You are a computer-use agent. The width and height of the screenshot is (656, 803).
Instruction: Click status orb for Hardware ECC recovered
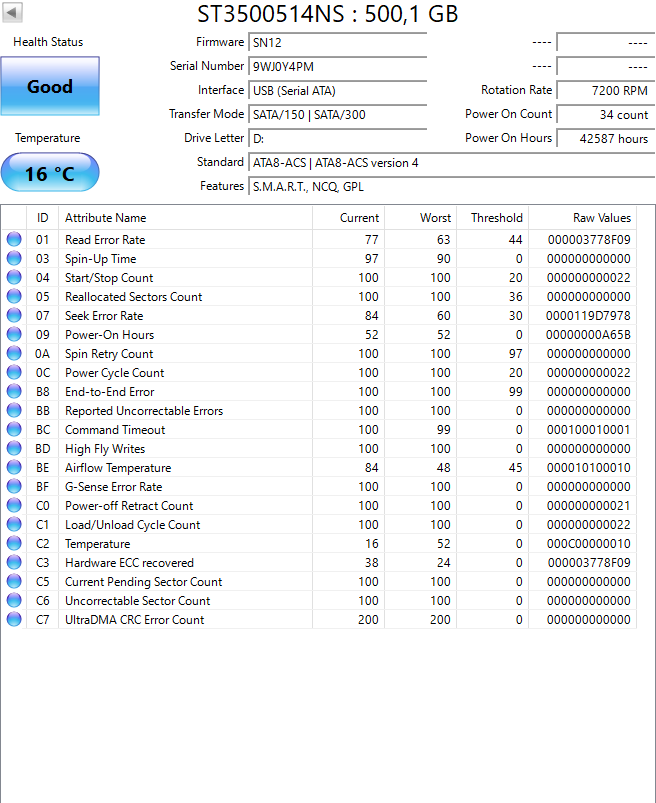(x=14, y=562)
